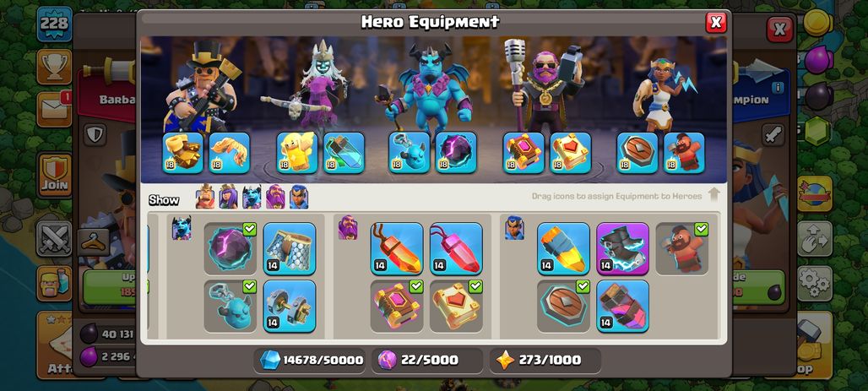Select the Noble Iron dumbbell equipment
868x391 pixels.
click(x=289, y=307)
